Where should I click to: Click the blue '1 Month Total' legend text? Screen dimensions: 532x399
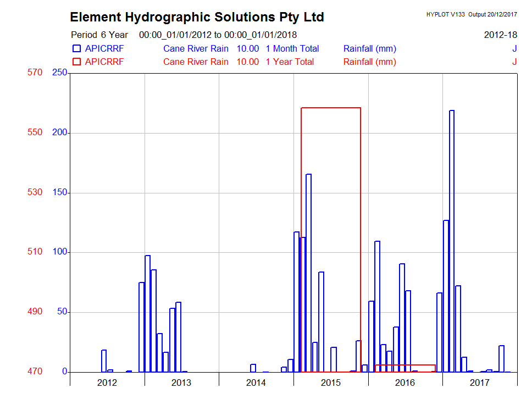(292, 49)
